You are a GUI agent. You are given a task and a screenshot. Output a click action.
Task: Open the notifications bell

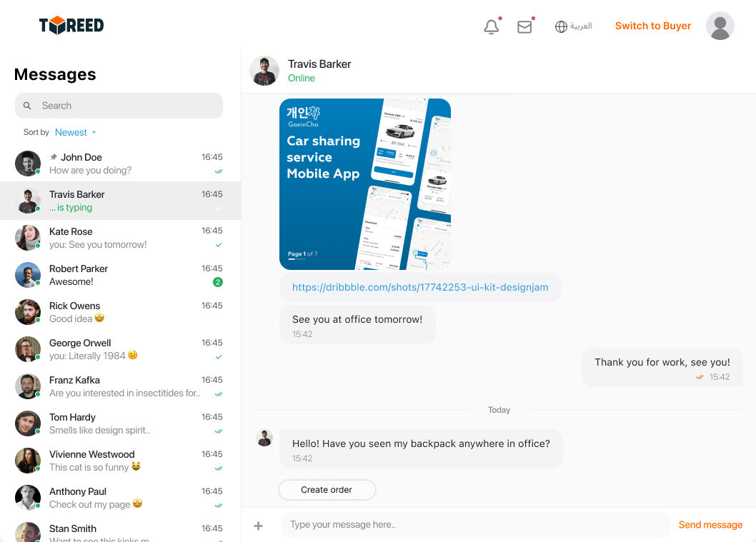click(492, 26)
